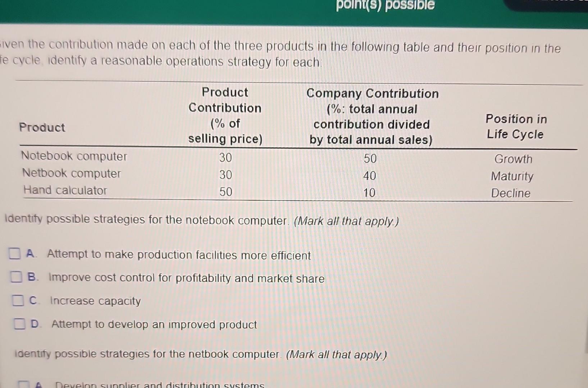Click the 'Attempt to develop an improved product' text
Image resolution: width=588 pixels, height=388 pixels.
[154, 325]
